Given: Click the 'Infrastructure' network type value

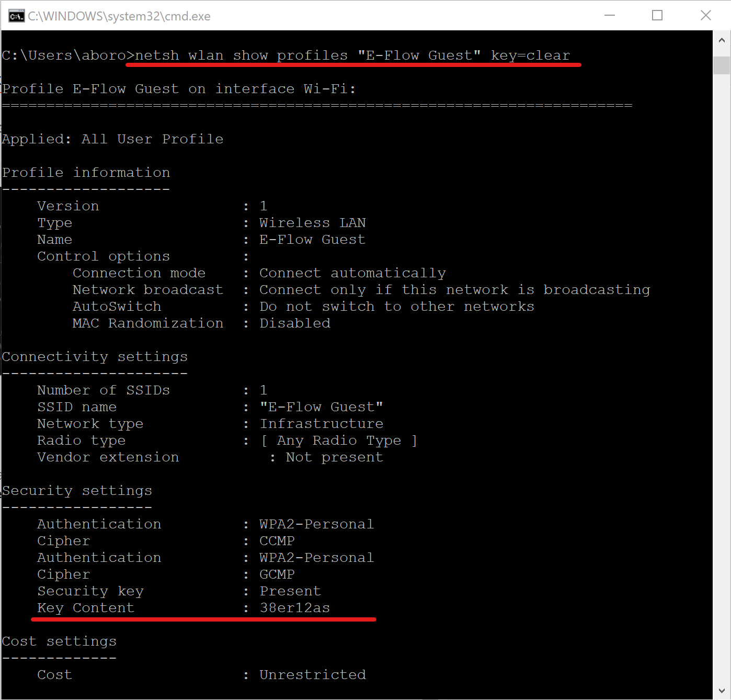Looking at the screenshot, I should [x=322, y=424].
